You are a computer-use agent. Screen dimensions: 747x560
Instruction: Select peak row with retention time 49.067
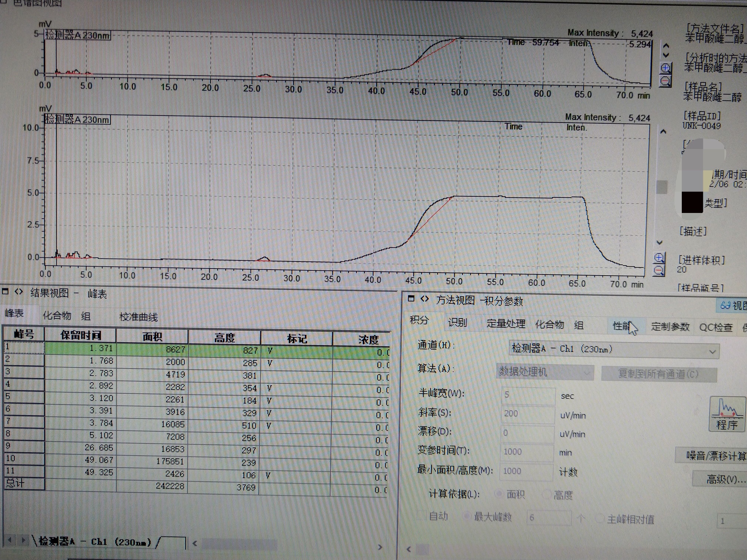[196, 461]
